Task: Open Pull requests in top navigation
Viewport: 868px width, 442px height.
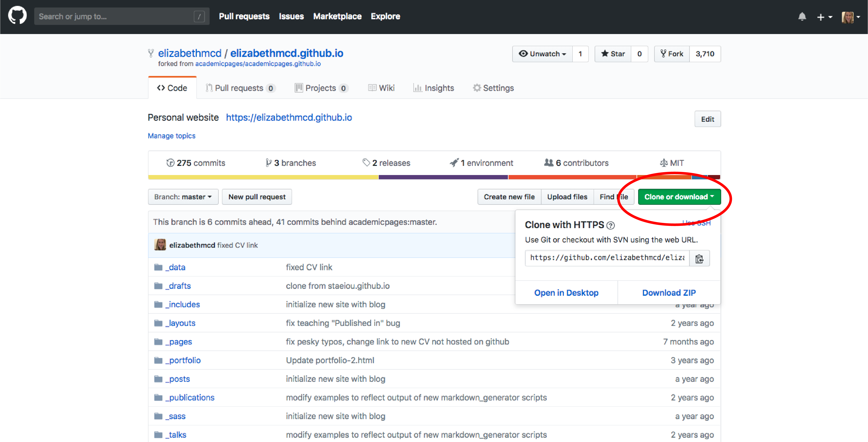Action: pyautogui.click(x=244, y=16)
